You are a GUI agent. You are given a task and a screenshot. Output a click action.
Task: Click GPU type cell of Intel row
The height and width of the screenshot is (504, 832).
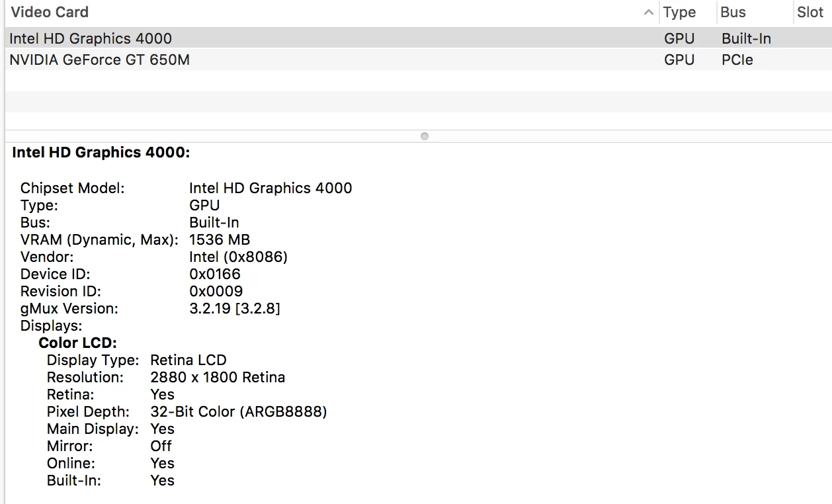pos(679,38)
